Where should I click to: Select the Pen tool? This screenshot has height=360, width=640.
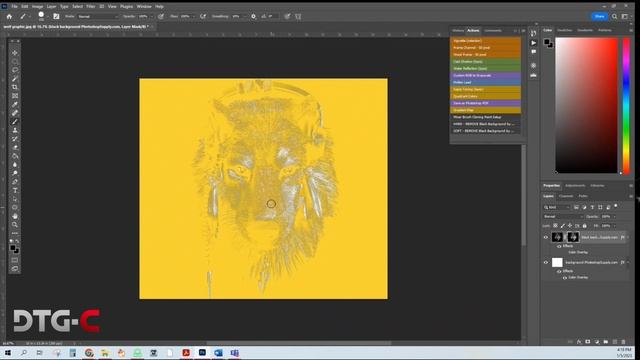[x=15, y=182]
